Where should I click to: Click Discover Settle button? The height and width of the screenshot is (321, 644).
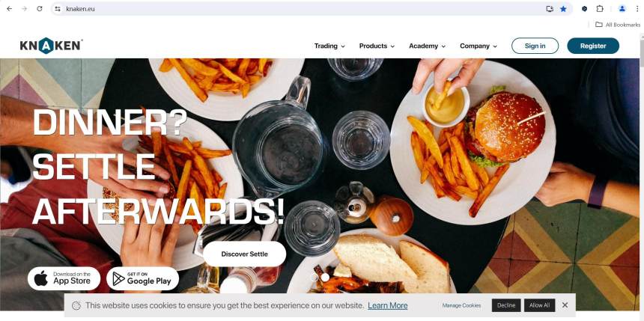[x=244, y=254]
